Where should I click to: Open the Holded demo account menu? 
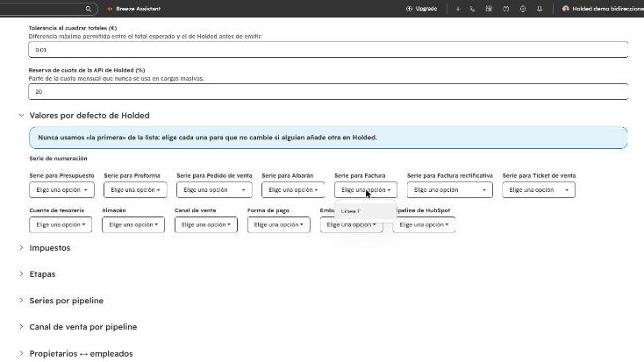[x=603, y=9]
